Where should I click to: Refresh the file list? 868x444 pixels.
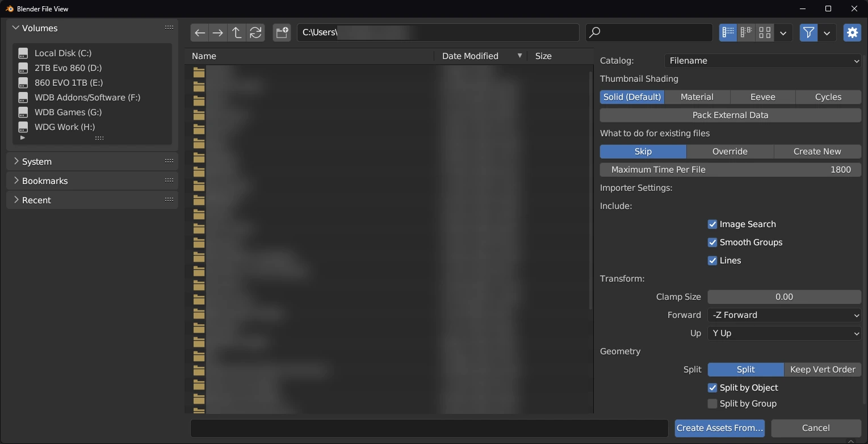(256, 33)
